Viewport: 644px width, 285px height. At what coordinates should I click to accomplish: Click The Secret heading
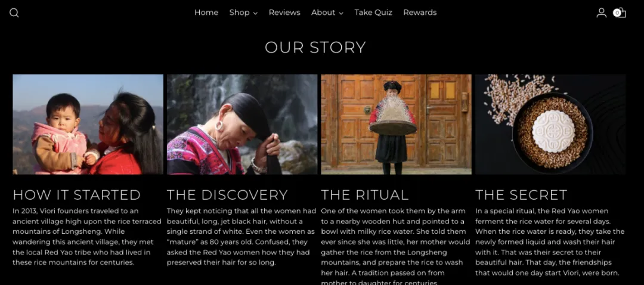[521, 194]
